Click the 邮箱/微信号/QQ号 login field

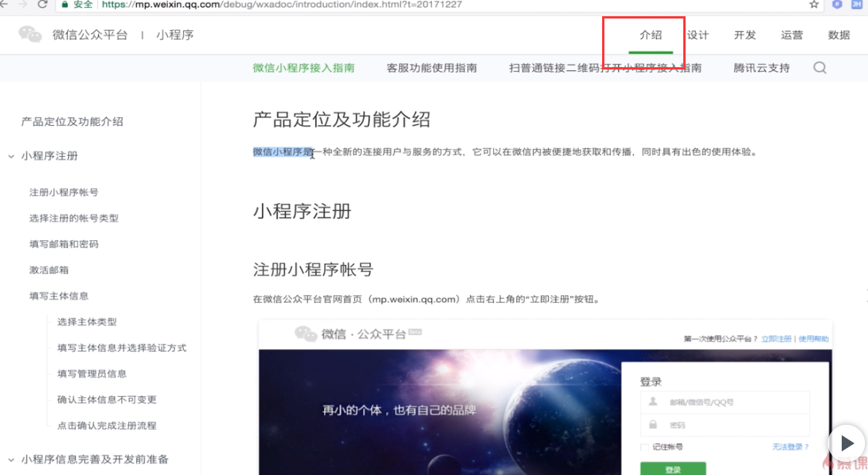pos(725,402)
